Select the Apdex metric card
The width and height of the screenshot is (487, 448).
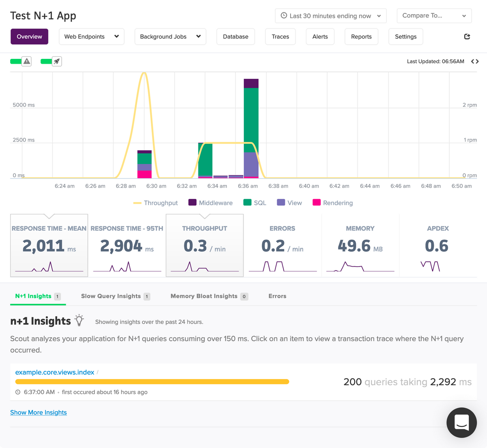coord(437,246)
